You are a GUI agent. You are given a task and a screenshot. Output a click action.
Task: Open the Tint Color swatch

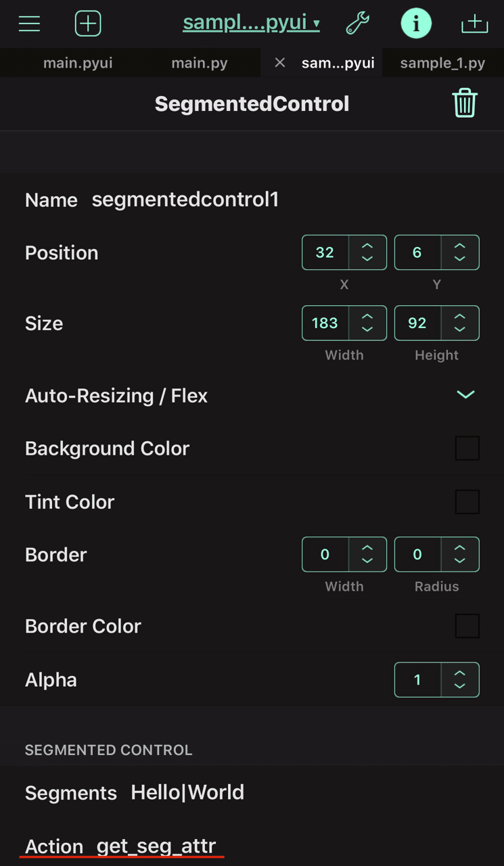pos(467,502)
